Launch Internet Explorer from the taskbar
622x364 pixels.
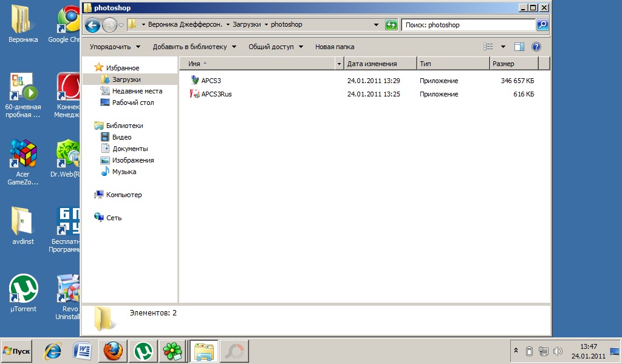[53, 351]
